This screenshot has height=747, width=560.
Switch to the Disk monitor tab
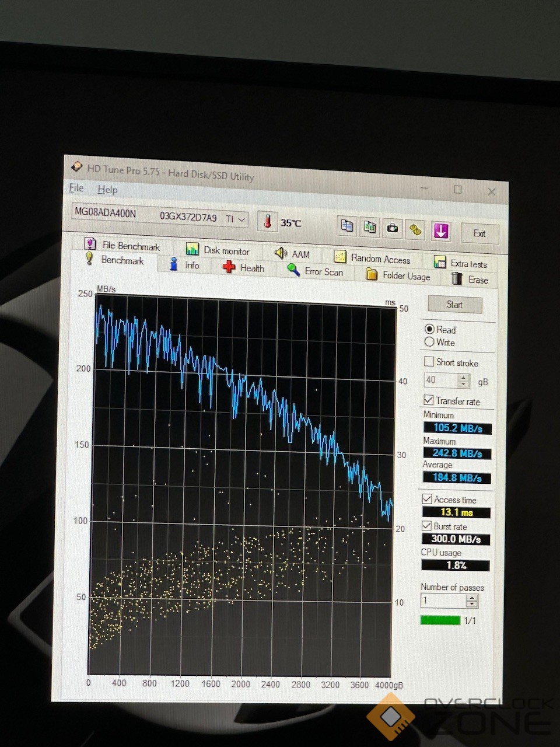point(226,250)
